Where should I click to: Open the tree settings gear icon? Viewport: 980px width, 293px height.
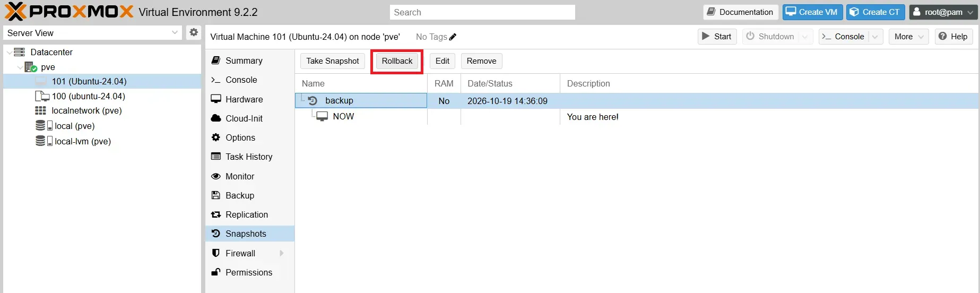click(194, 32)
